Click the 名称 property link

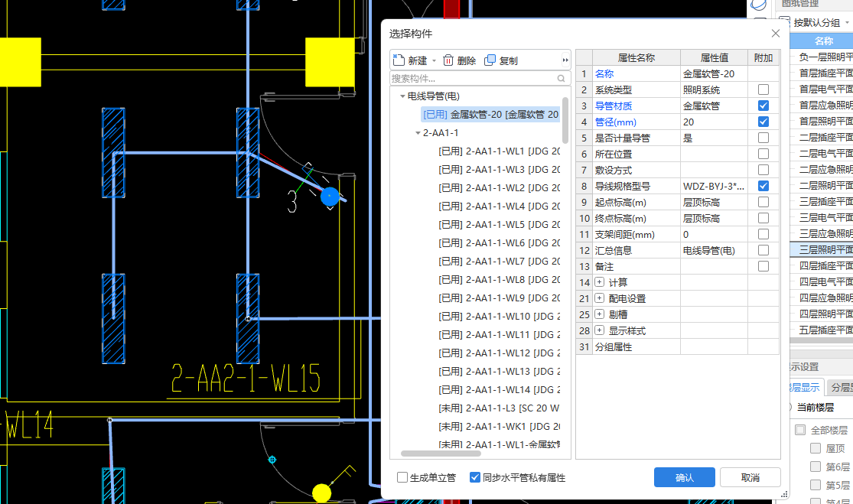pyautogui.click(x=604, y=73)
